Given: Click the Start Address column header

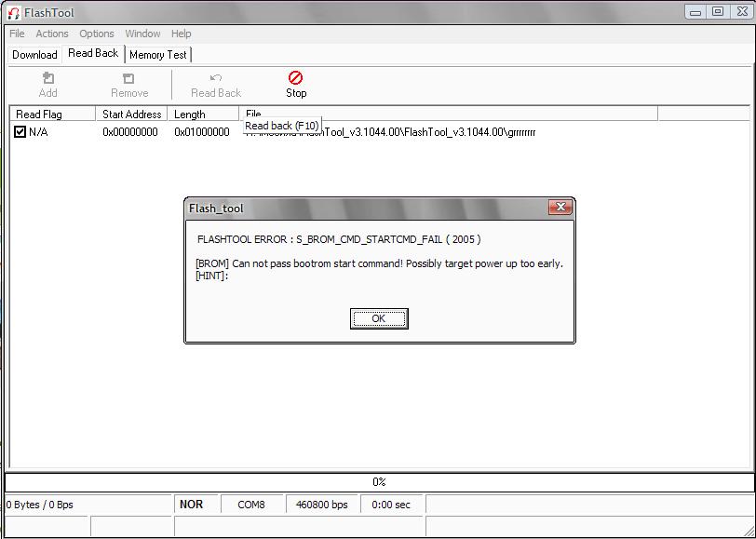Looking at the screenshot, I should [x=131, y=115].
